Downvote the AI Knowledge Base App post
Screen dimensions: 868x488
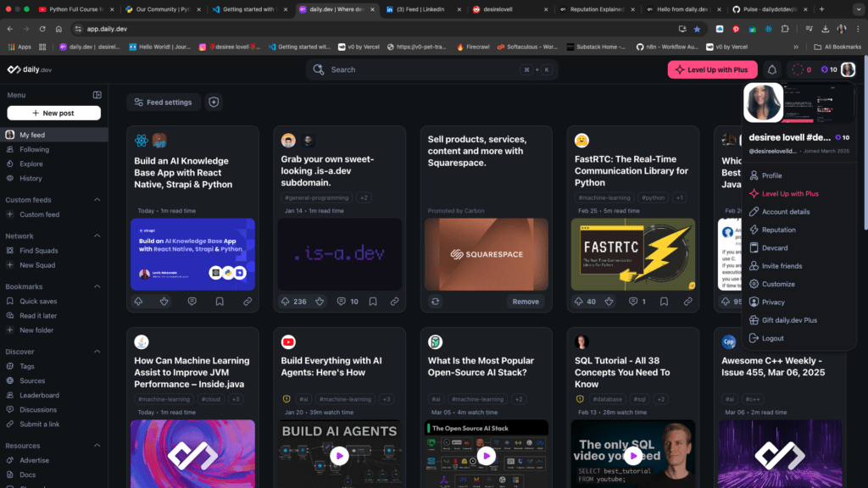tap(164, 302)
